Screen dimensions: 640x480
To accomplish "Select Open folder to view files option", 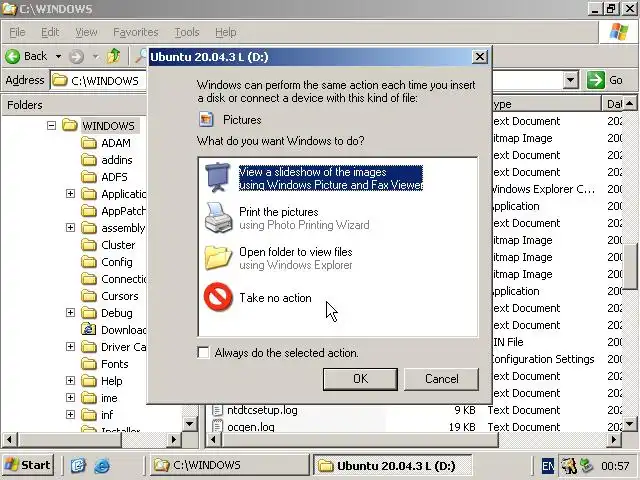I will coord(296,258).
